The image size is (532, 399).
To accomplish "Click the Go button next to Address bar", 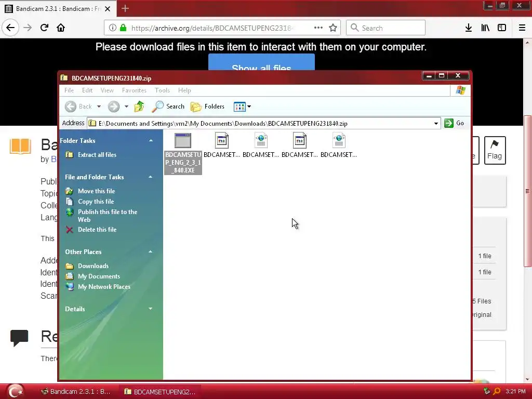I will [454, 123].
